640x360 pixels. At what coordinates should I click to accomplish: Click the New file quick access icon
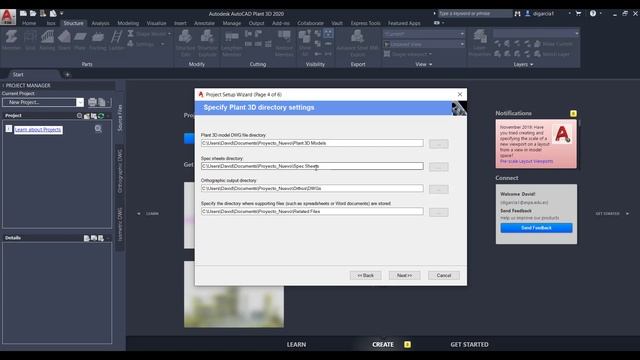(x=24, y=13)
